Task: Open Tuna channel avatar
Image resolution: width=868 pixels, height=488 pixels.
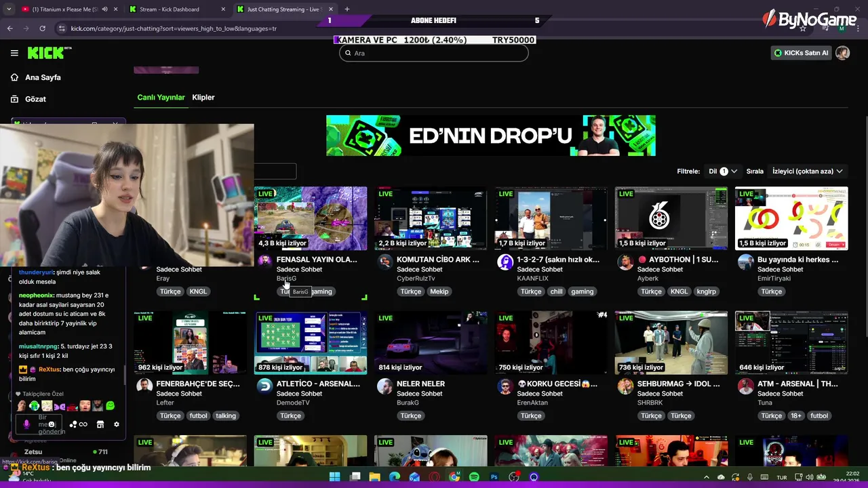Action: [745, 386]
